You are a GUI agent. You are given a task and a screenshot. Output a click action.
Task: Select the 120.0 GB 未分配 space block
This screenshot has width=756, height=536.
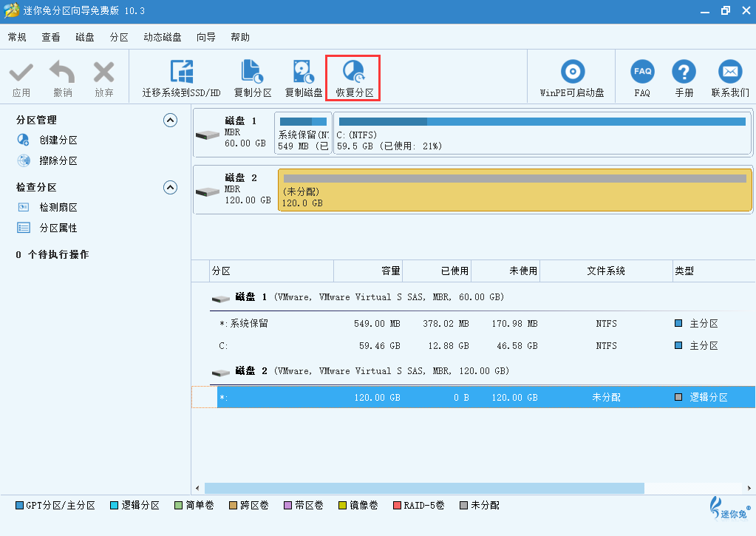click(515, 189)
